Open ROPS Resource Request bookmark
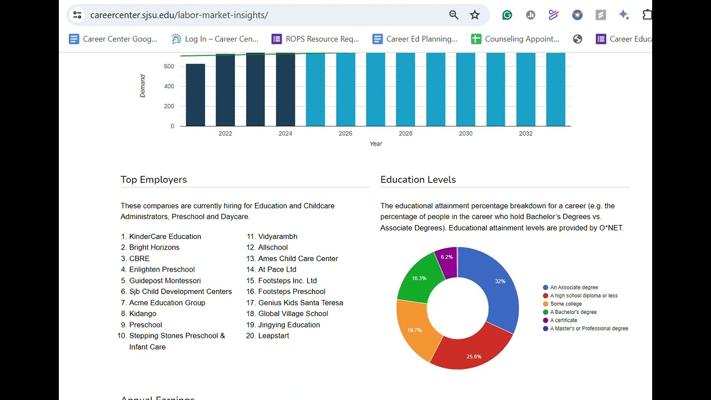Viewport: 711px width, 400px height. click(315, 39)
